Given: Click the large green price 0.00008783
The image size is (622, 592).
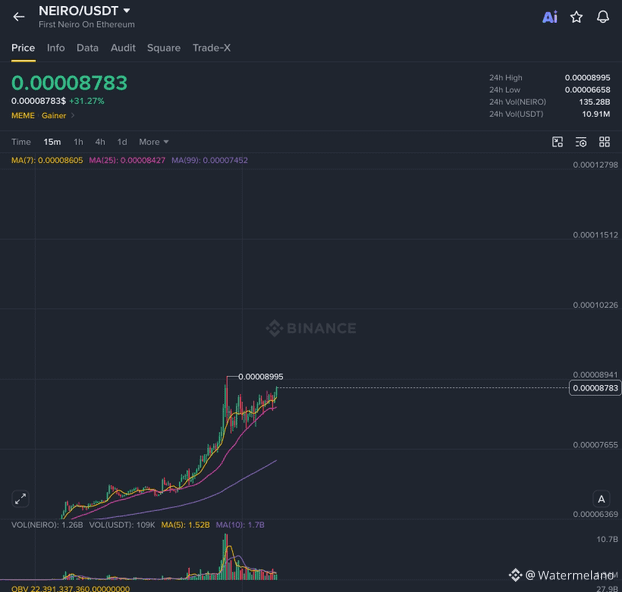Looking at the screenshot, I should coord(69,83).
